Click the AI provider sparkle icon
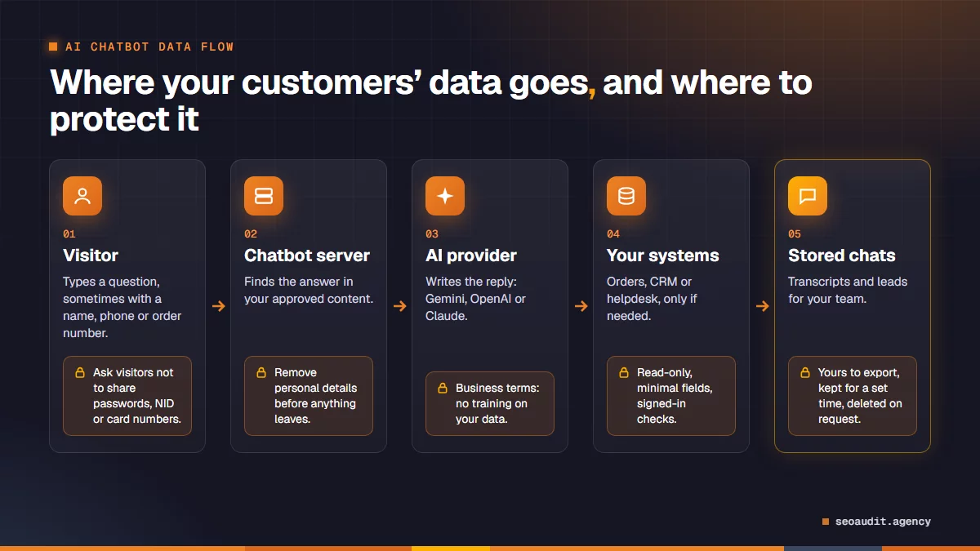Image resolution: width=980 pixels, height=551 pixels. point(445,196)
